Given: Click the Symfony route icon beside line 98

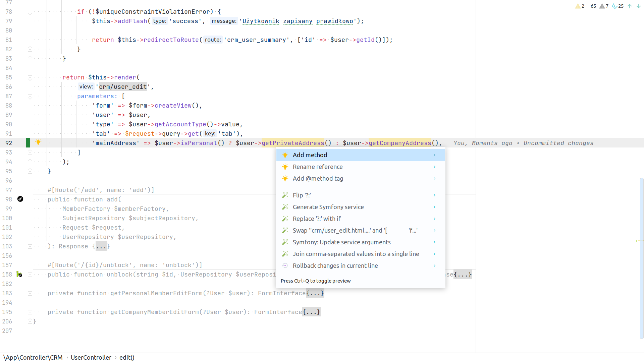Looking at the screenshot, I should [20, 199].
